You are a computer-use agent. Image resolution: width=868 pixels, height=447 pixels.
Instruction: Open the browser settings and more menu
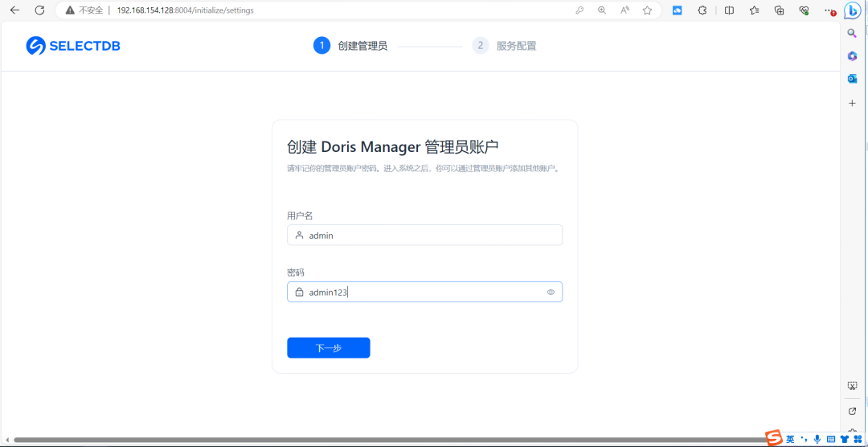829,10
